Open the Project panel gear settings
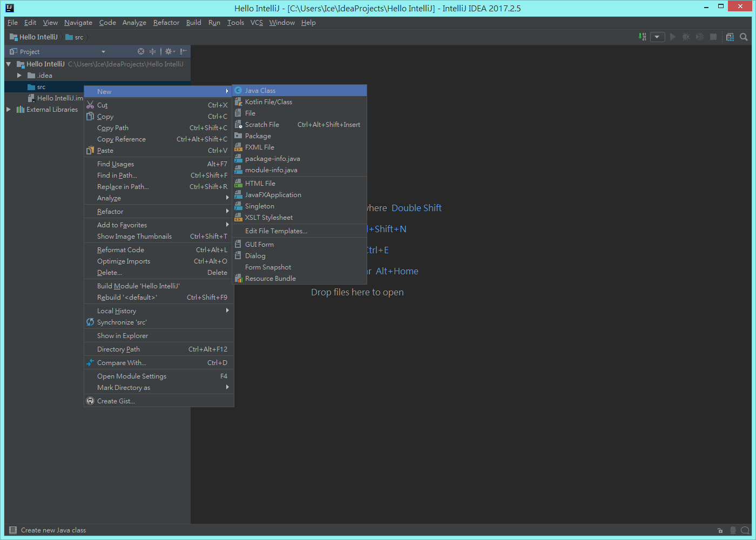 pos(170,51)
